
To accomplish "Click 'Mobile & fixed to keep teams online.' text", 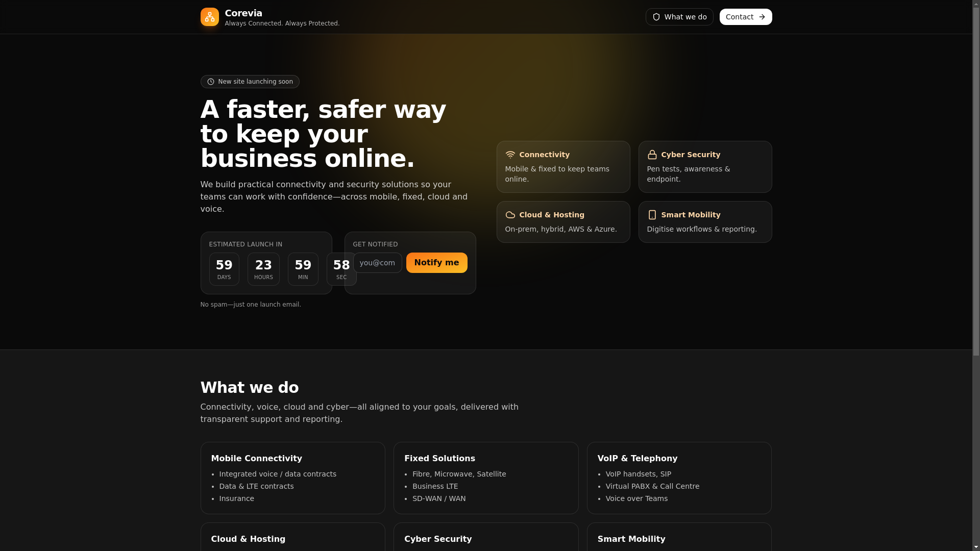I will coord(557,174).
